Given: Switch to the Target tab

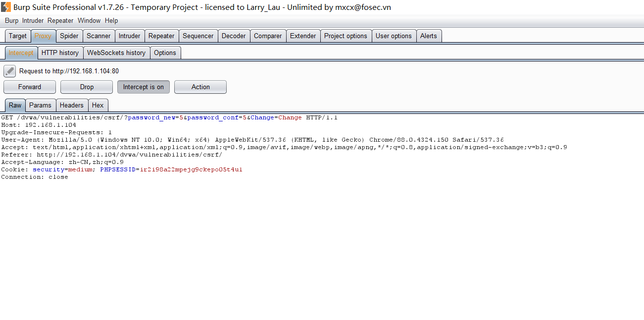Looking at the screenshot, I should pos(18,36).
